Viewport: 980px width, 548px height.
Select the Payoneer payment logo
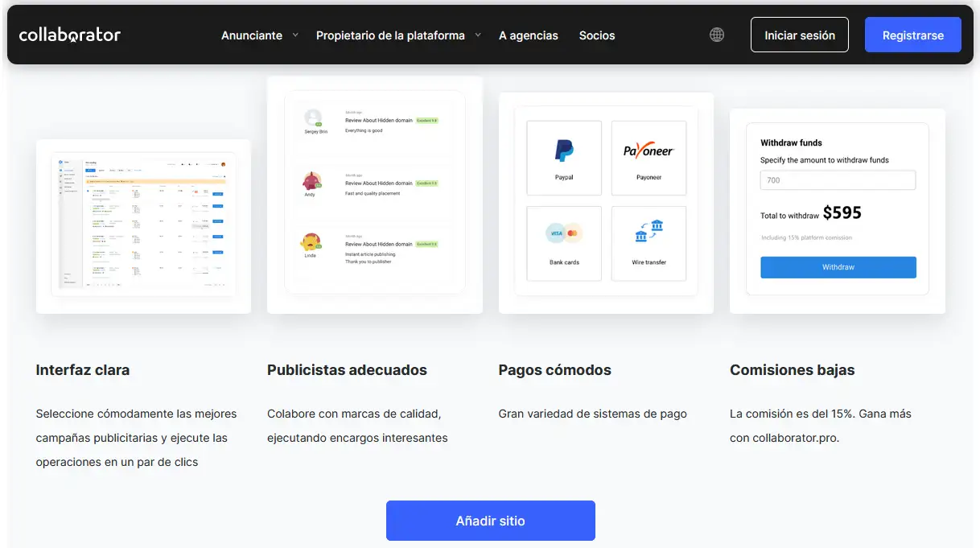[x=649, y=150]
